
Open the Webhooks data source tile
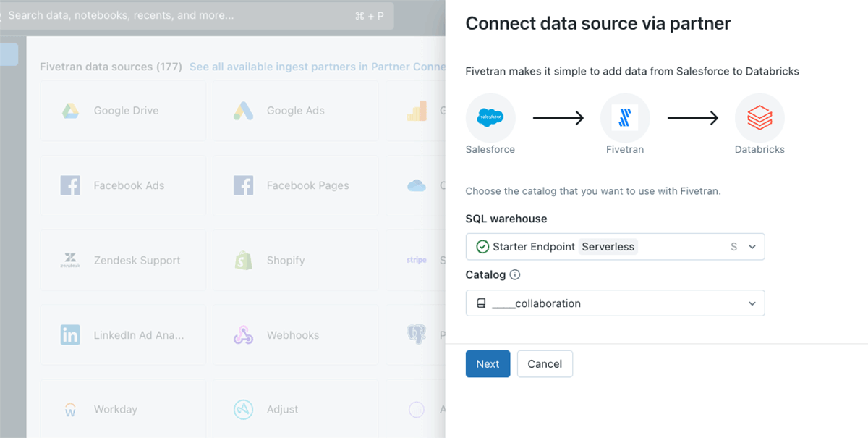(x=295, y=335)
